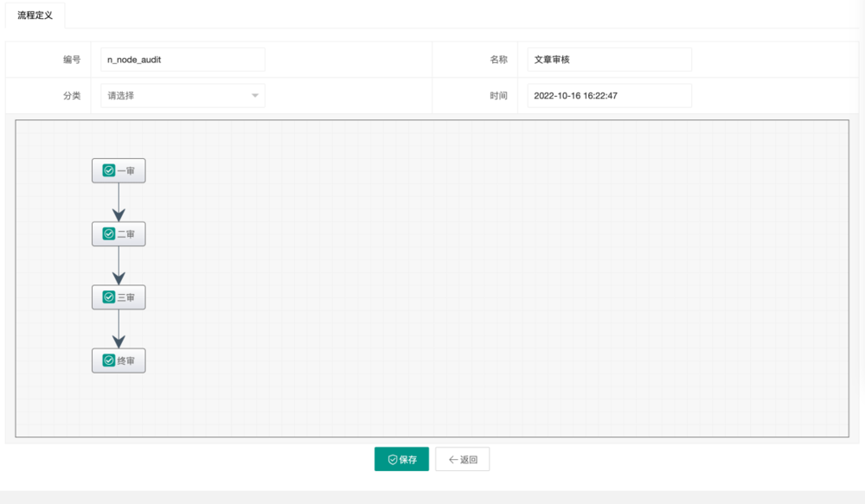The image size is (865, 504).
Task: Save the workflow with 保存 button
Action: tap(401, 460)
